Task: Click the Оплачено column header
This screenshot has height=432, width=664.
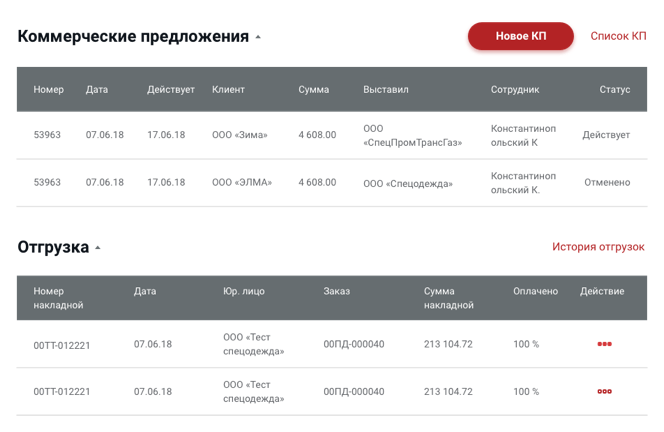Action: click(535, 291)
